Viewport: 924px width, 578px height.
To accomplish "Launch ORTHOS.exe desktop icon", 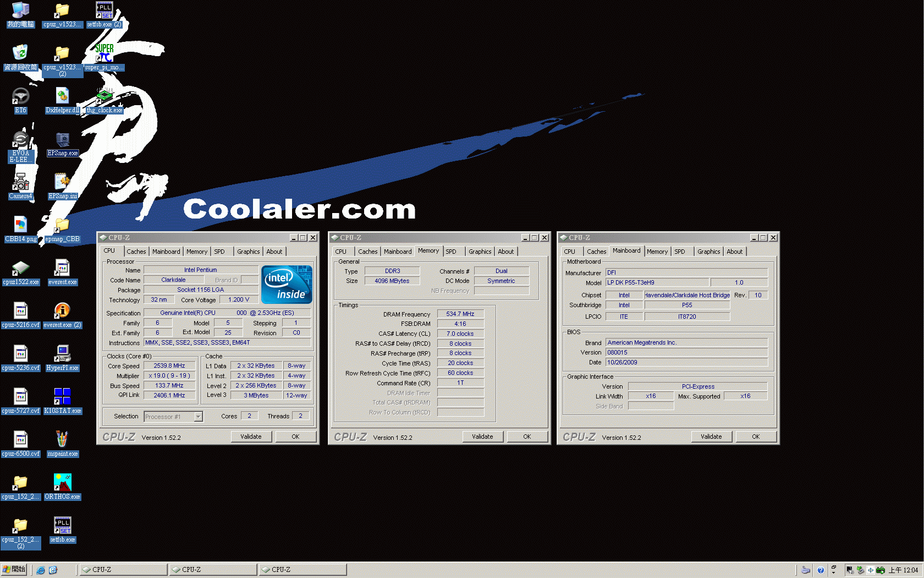I will pyautogui.click(x=62, y=487).
